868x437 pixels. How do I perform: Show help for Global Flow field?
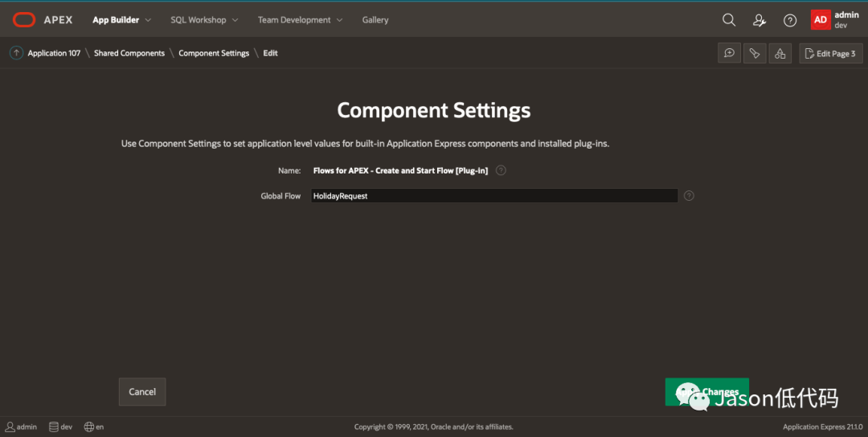(x=689, y=196)
